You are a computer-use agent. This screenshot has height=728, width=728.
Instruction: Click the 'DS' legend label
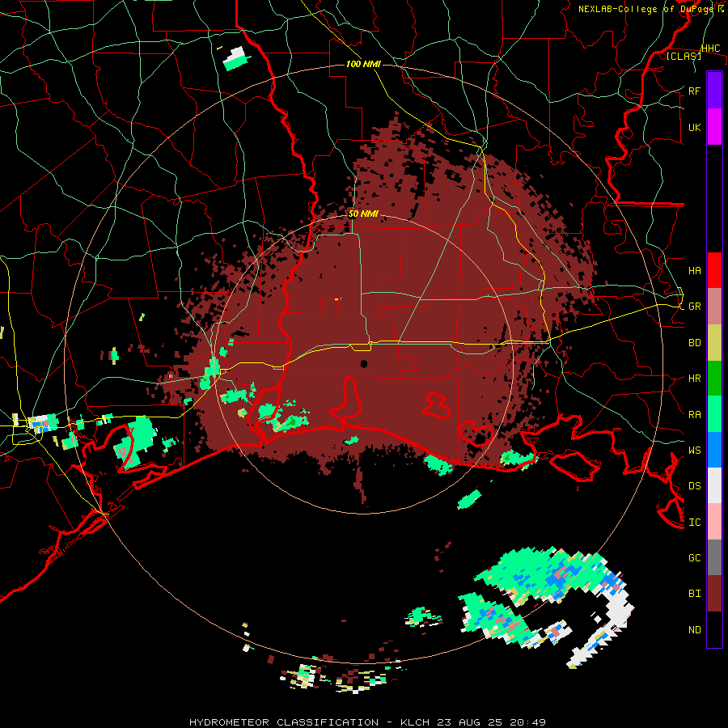pos(694,486)
